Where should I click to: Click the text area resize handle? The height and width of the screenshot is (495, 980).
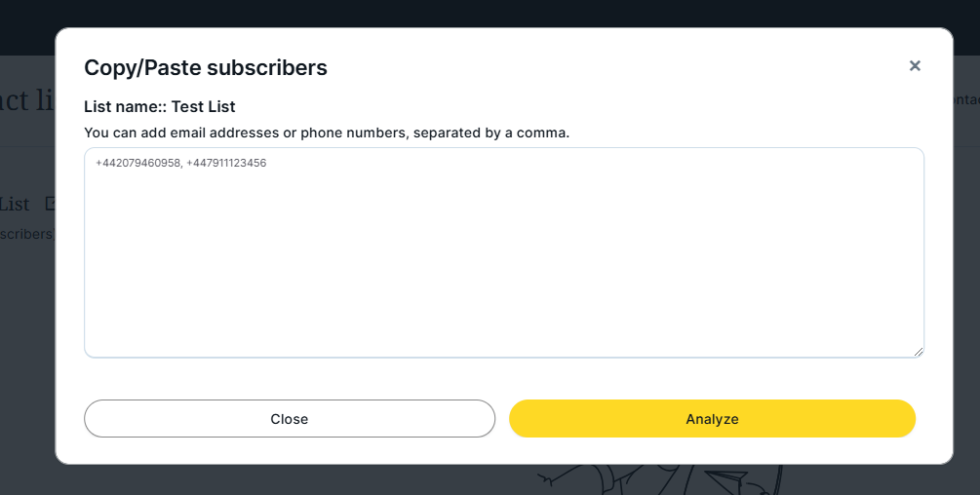click(919, 352)
